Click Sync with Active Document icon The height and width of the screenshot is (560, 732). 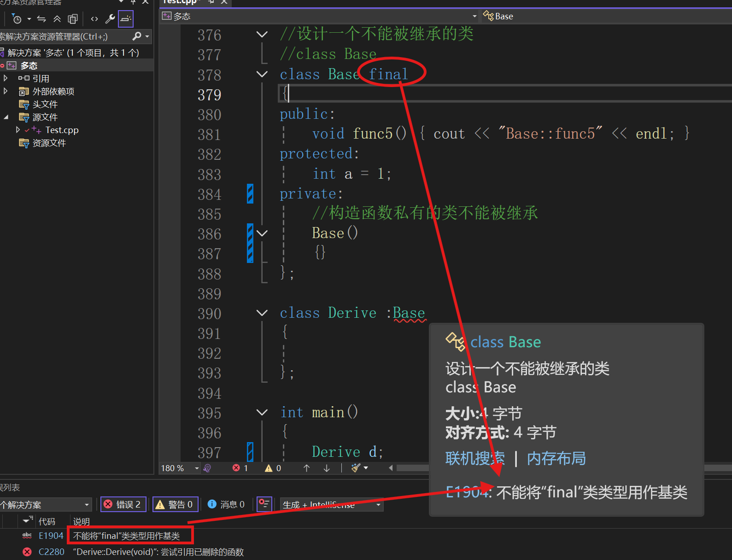tap(41, 19)
